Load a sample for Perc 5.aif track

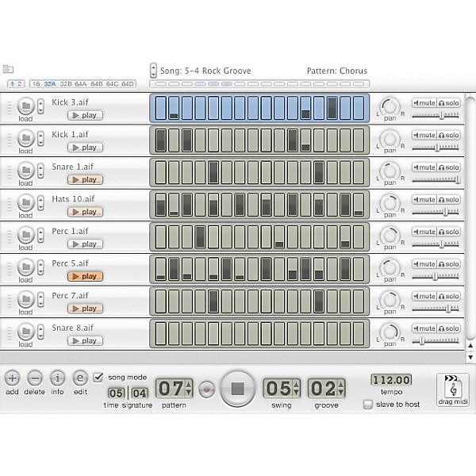tap(26, 267)
